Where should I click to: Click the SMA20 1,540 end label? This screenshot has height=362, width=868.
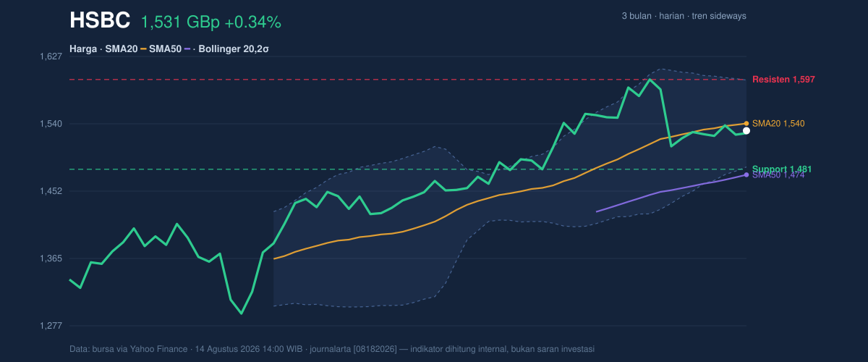(778, 124)
